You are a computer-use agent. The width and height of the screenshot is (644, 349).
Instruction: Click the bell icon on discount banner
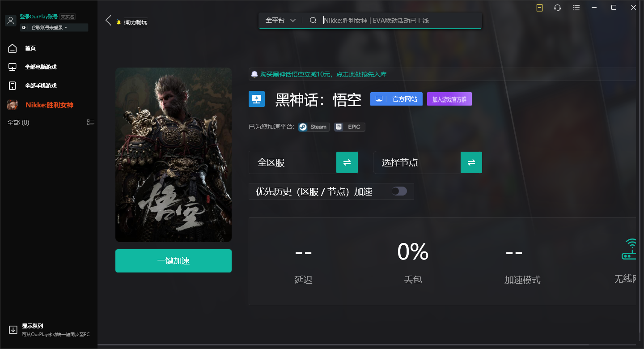click(254, 74)
